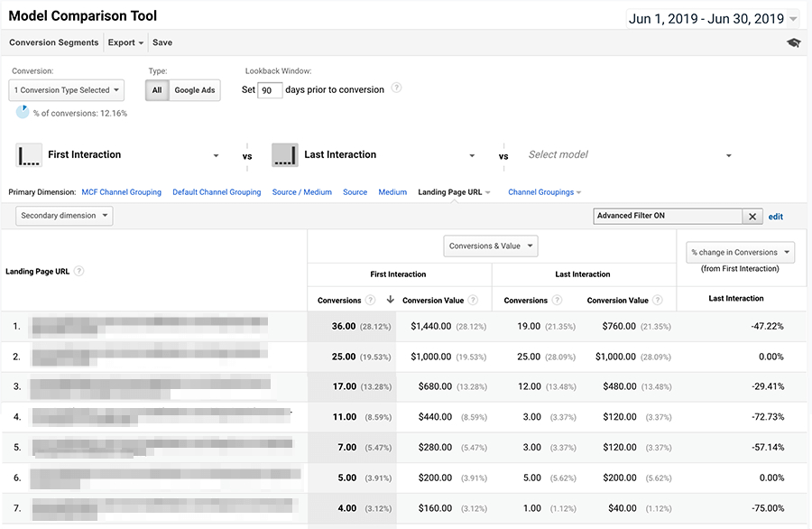Switch primary dimension to Default Channel Grouping
This screenshot has height=529, width=812.
[x=217, y=191]
